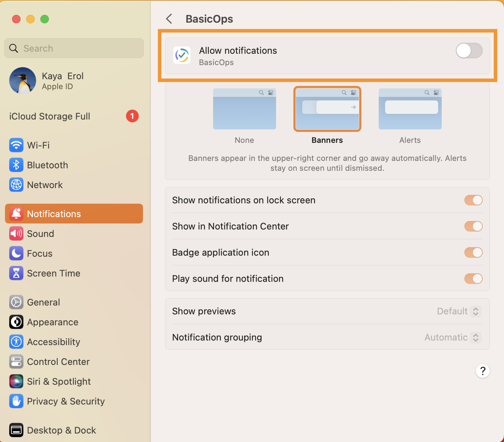Click the Privacy & Security hand icon

pyautogui.click(x=16, y=401)
